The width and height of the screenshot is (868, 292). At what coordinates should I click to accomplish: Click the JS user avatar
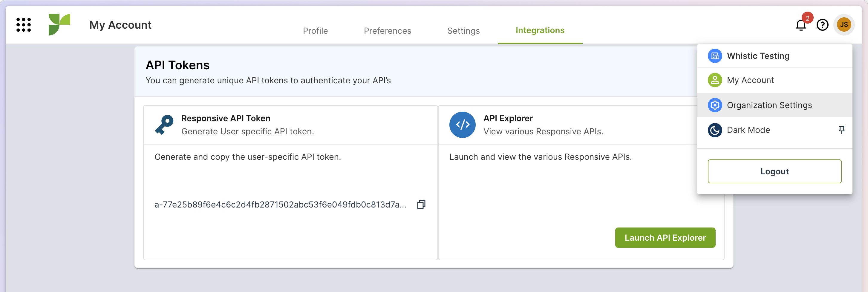[x=844, y=24]
